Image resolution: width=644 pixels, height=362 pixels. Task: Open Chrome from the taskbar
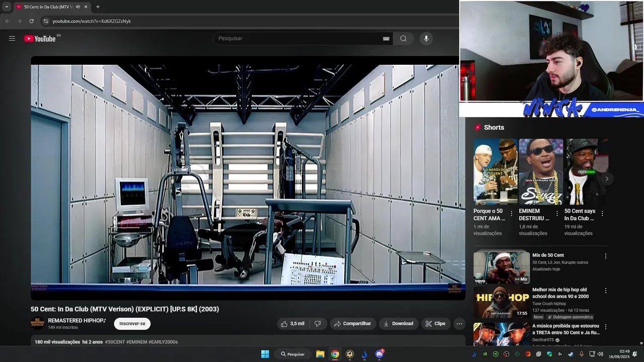tap(335, 354)
